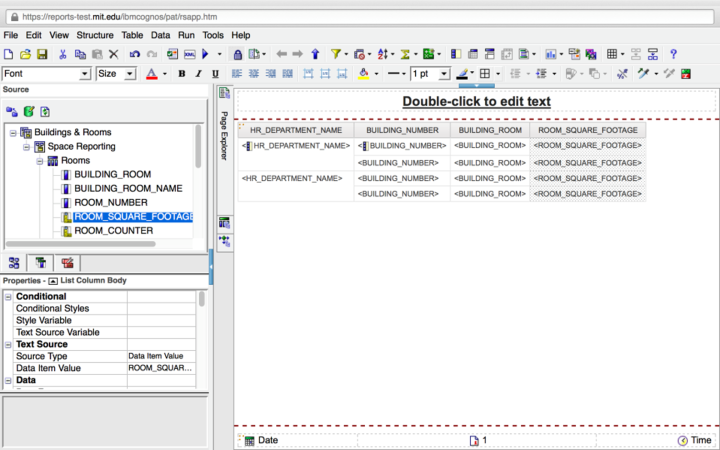Click the Summarize sigma icon
This screenshot has height=450, width=720.
(406, 54)
